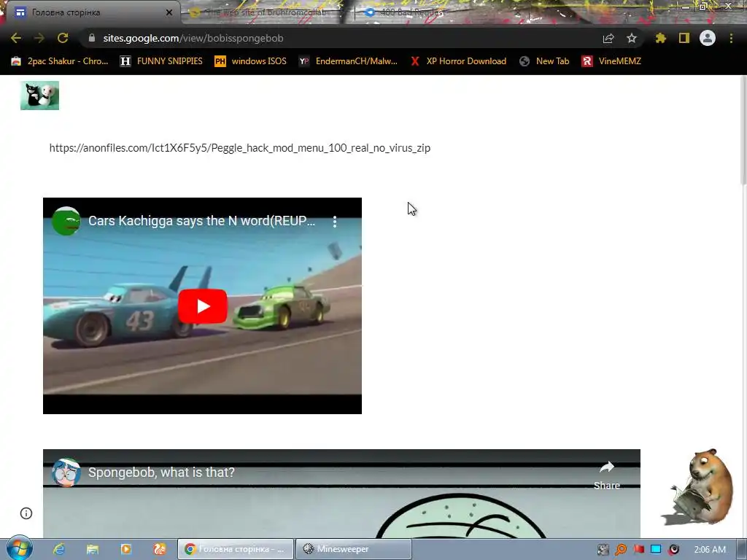Open the EndermanCH/Malw... bookmark
This screenshot has width=747, height=560.
[348, 61]
